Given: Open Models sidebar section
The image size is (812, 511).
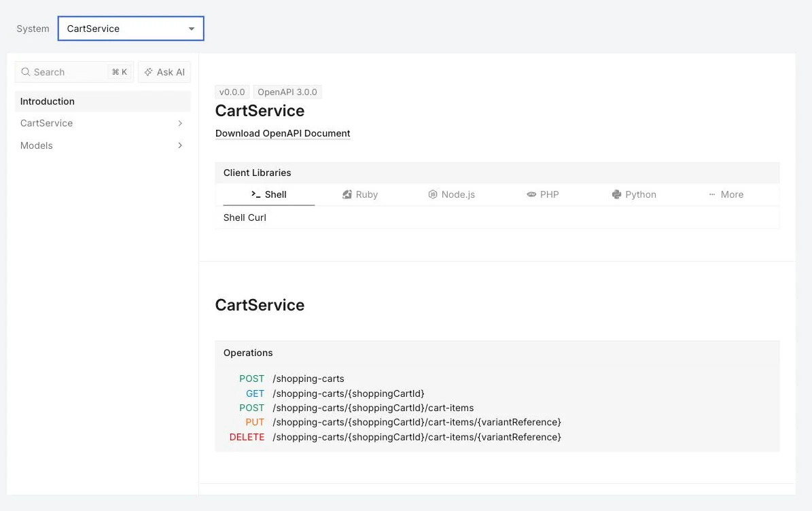Looking at the screenshot, I should 103,145.
